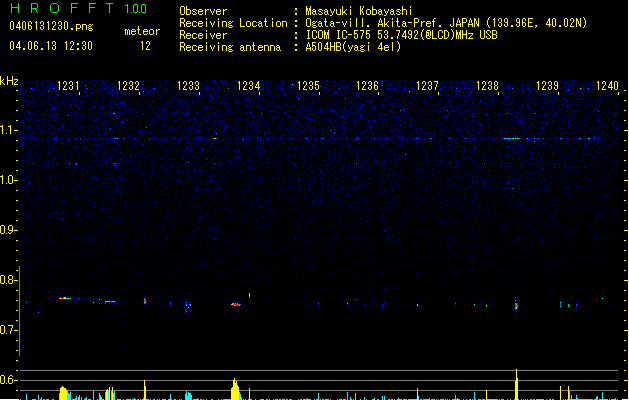Pick the 1232 time axis marker
Viewport: 629px width, 400px height.
[128, 85]
